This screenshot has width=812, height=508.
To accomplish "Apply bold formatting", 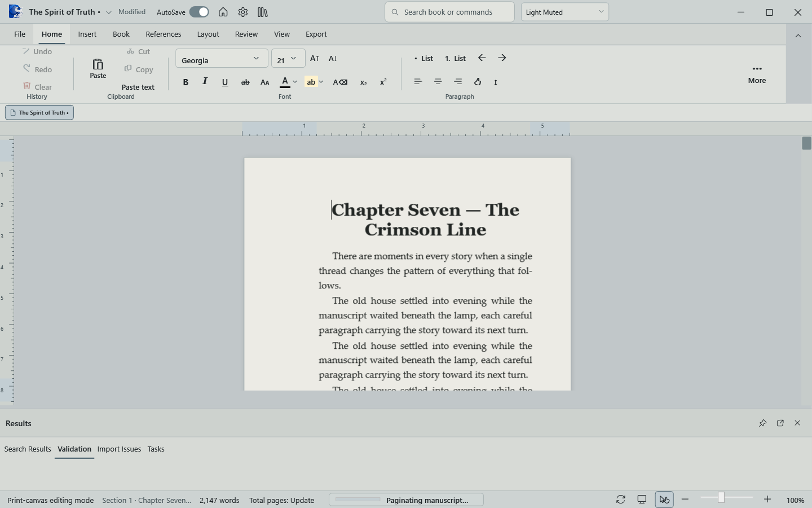I will [186, 82].
